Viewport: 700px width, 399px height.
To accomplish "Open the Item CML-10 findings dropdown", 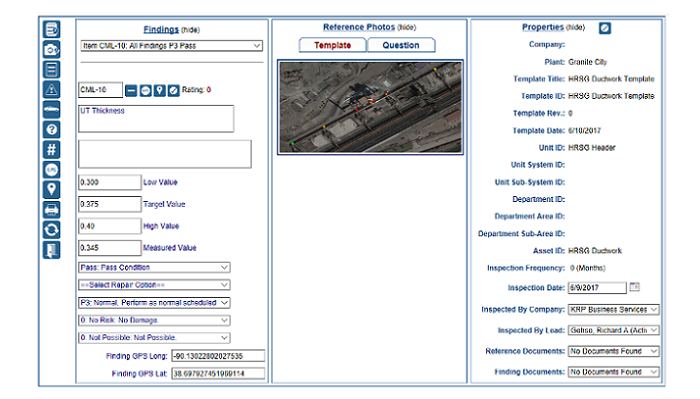I will [171, 46].
